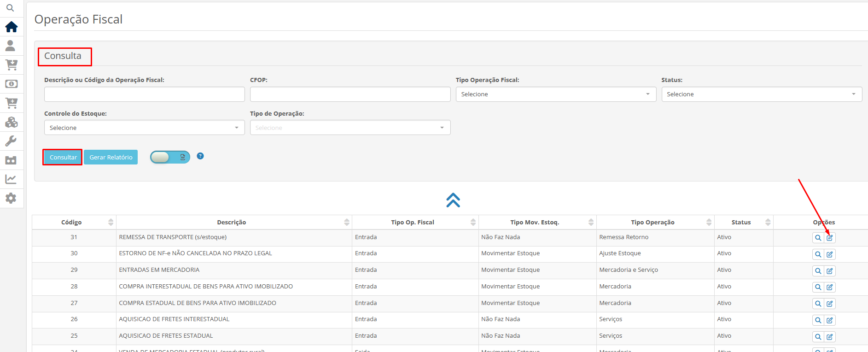Focus the CFOP input field
The width and height of the screenshot is (868, 352).
[350, 94]
